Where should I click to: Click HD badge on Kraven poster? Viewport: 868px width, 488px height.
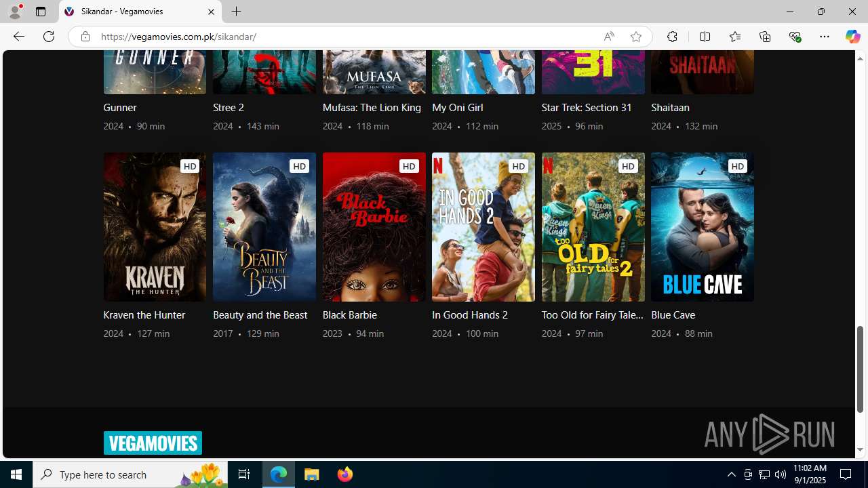(189, 166)
